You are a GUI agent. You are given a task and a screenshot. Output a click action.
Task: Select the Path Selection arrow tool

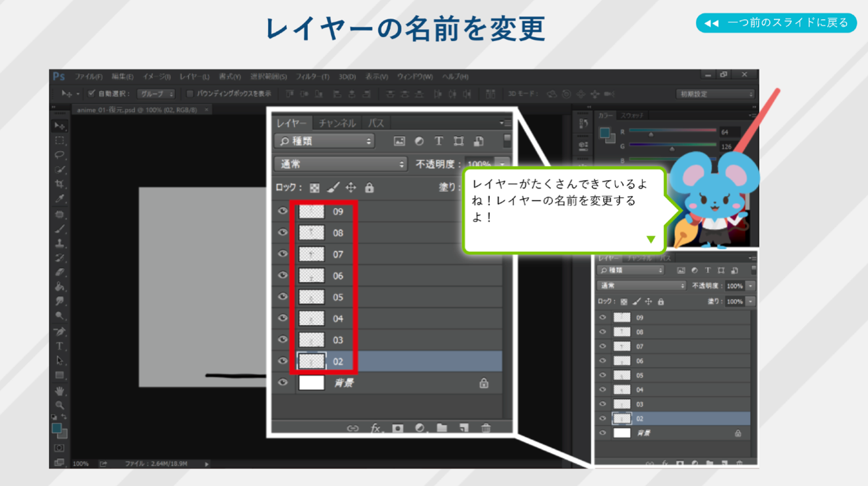pyautogui.click(x=60, y=360)
